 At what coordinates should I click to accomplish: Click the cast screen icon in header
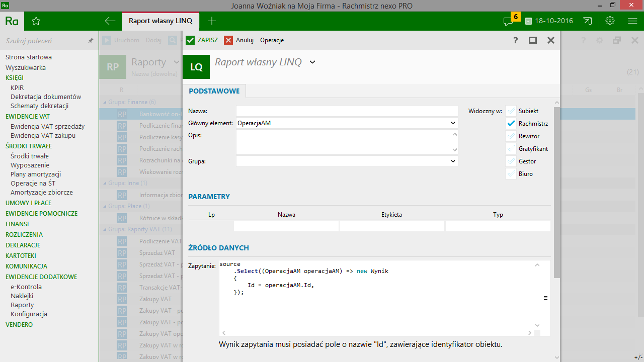[588, 21]
